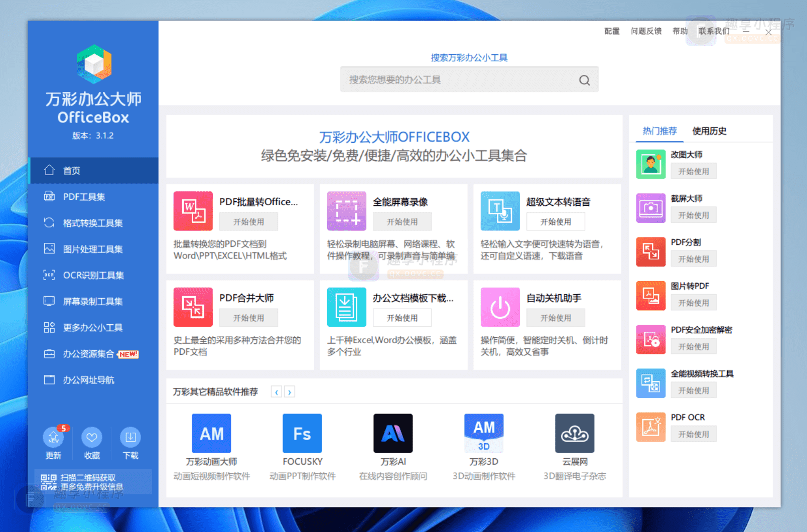The width and height of the screenshot is (807, 532).
Task: Click the 全能视频转换工具 icon
Action: coord(651,383)
